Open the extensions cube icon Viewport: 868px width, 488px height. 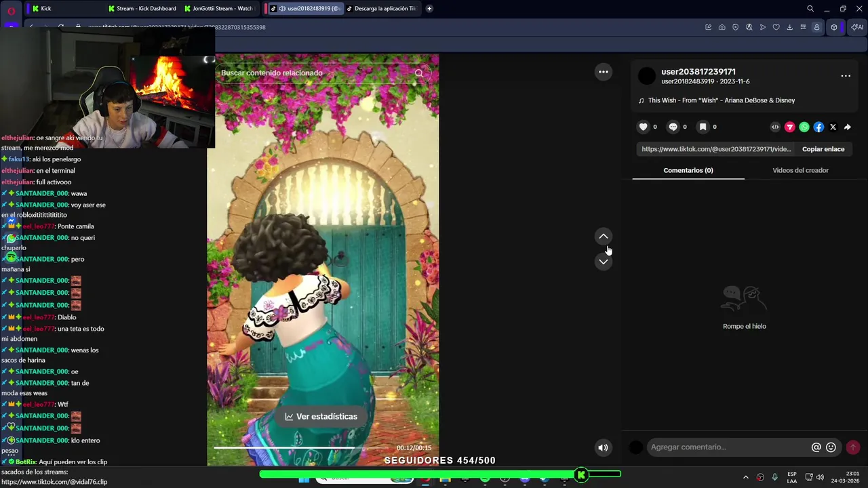834,27
